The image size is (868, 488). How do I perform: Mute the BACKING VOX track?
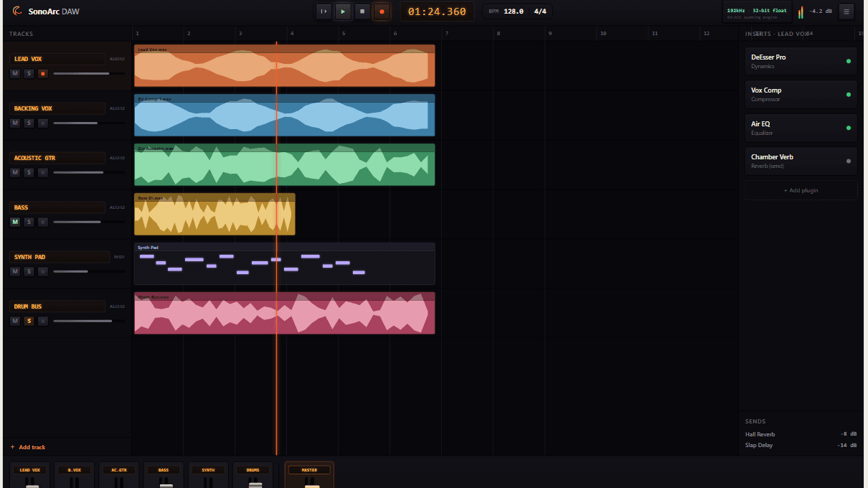pos(15,123)
